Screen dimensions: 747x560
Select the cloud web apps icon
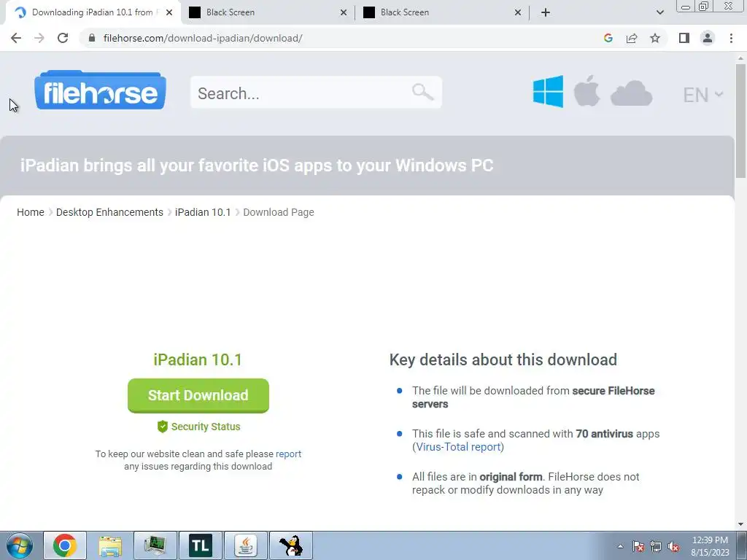631,93
